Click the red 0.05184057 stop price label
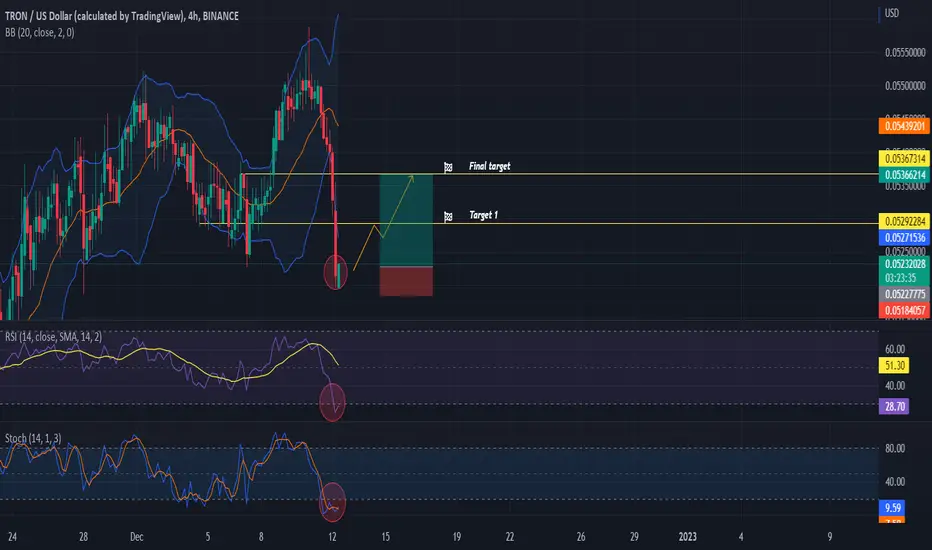 point(904,310)
